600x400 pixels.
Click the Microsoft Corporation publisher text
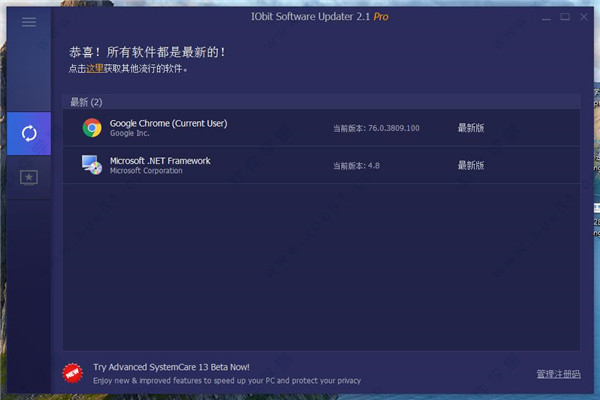click(146, 171)
